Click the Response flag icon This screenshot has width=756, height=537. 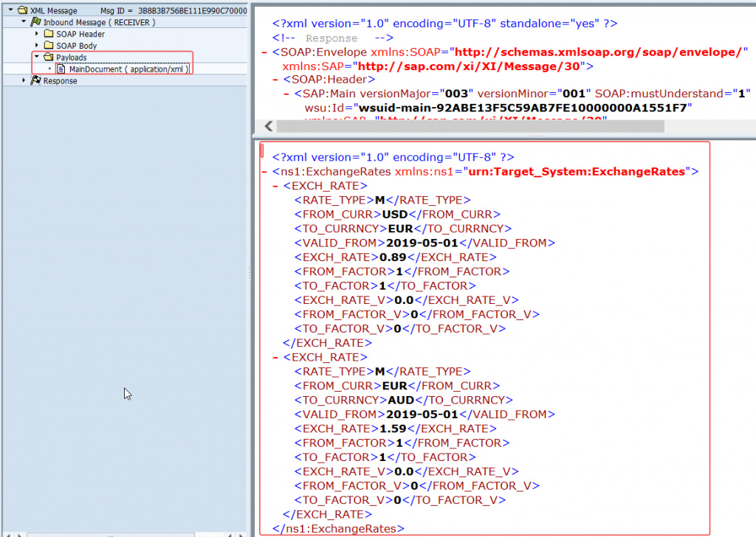point(35,80)
